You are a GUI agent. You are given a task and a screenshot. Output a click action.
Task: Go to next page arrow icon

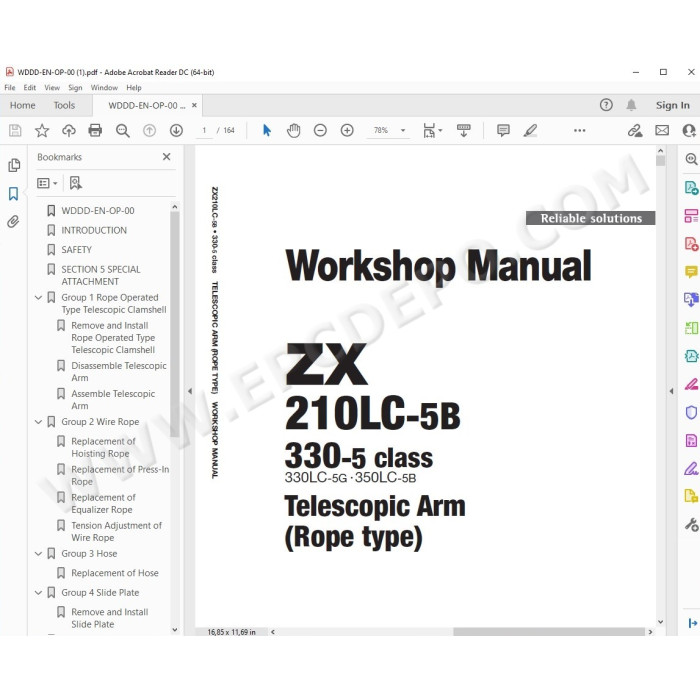(x=176, y=130)
